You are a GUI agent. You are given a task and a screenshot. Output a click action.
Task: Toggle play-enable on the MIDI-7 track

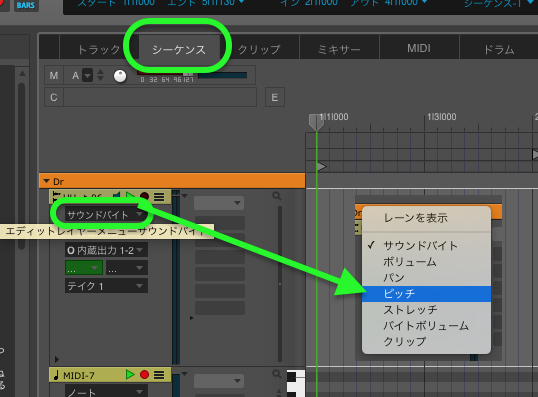130,374
